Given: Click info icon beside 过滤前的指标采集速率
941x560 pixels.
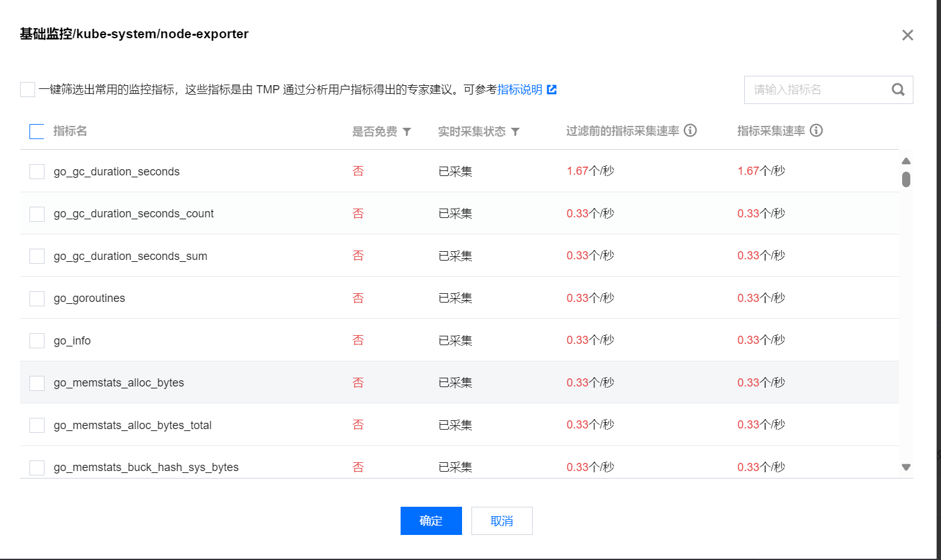Looking at the screenshot, I should click(x=690, y=131).
